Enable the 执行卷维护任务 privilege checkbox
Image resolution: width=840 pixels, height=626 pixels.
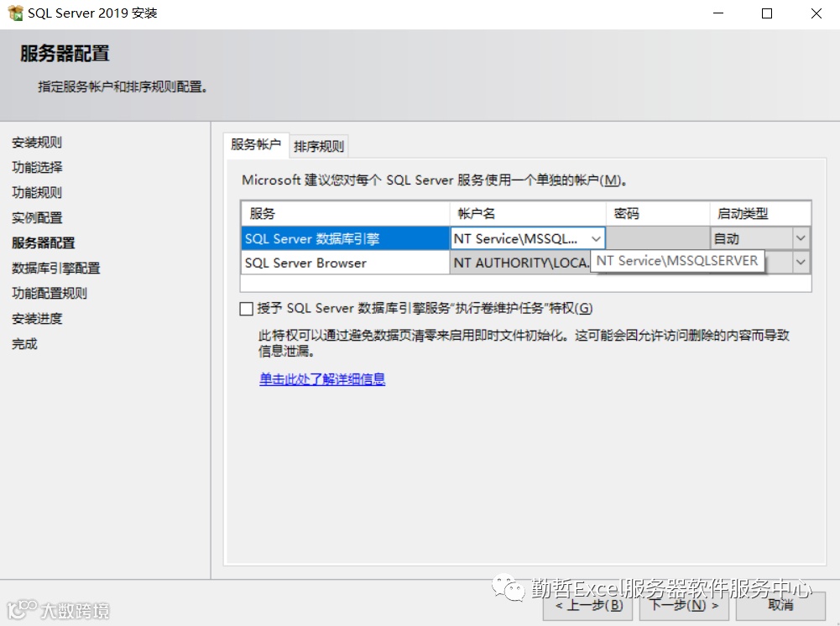247,309
